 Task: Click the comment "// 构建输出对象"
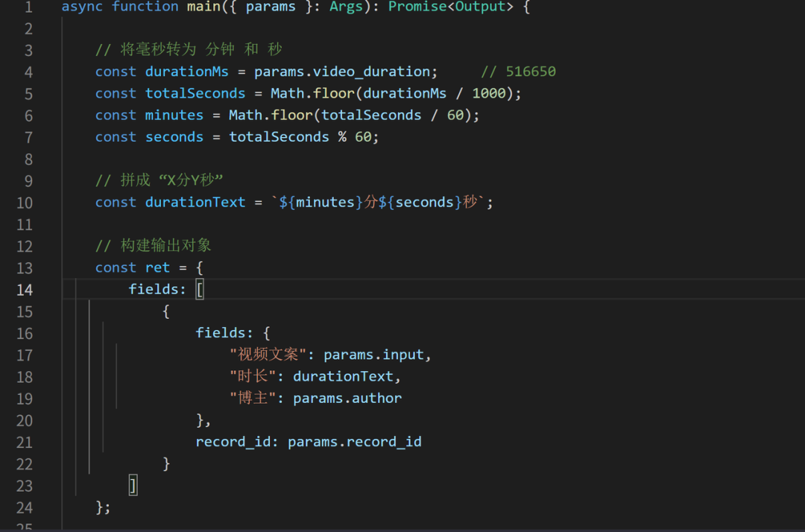click(x=154, y=245)
